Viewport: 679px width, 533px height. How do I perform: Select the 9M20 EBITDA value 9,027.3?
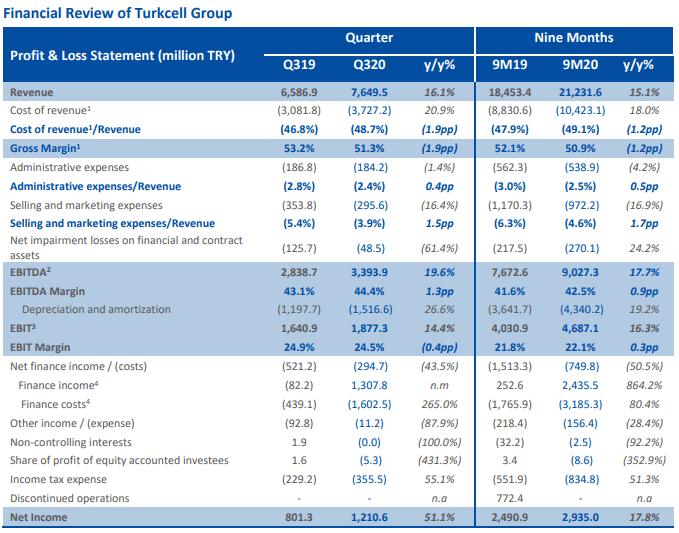(x=580, y=272)
